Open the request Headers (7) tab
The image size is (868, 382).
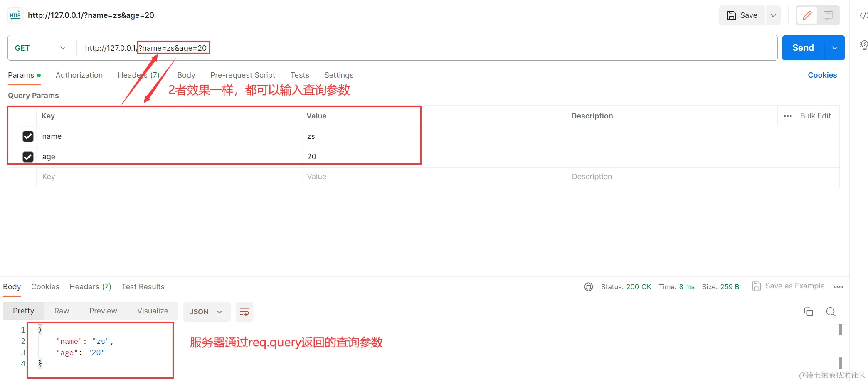138,75
